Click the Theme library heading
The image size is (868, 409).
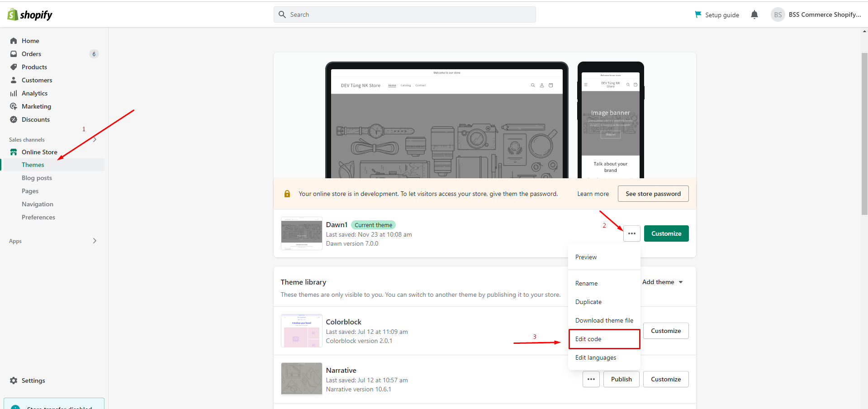pyautogui.click(x=304, y=282)
